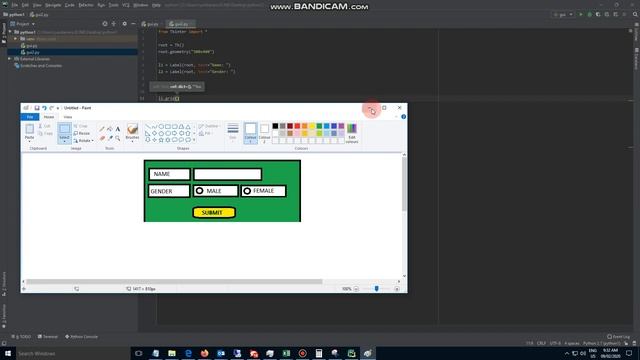Image resolution: width=640 pixels, height=360 pixels.
Task: Click the zoom in plus button in Paint
Action: 397,289
